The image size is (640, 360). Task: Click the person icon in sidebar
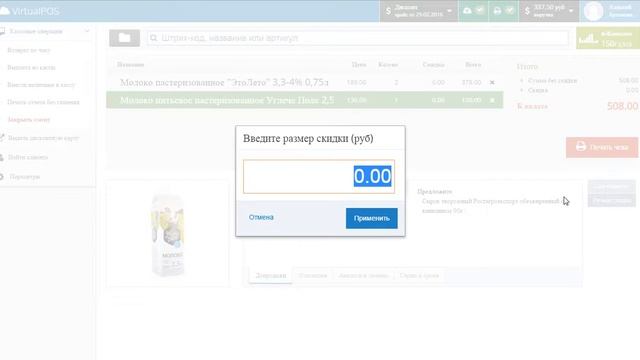tap(2, 157)
